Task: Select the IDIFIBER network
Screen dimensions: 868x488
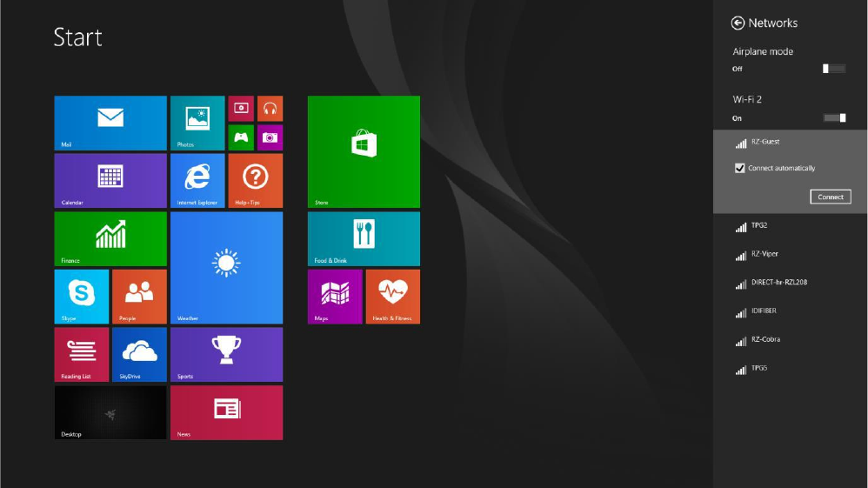Action: [x=790, y=312]
